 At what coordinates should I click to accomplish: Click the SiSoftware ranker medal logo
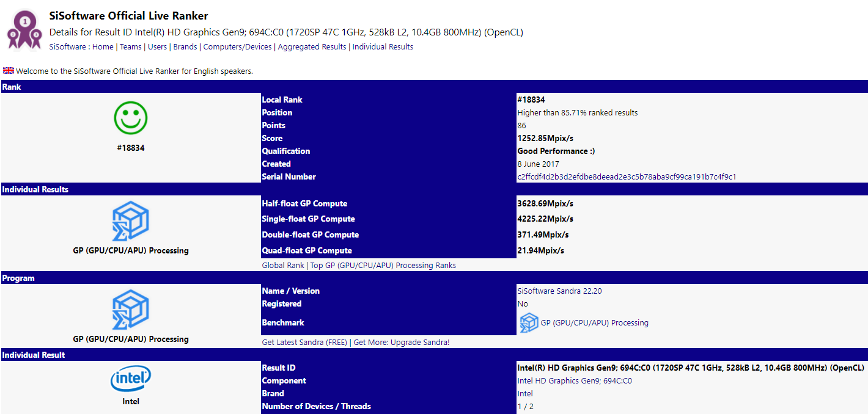(x=24, y=30)
